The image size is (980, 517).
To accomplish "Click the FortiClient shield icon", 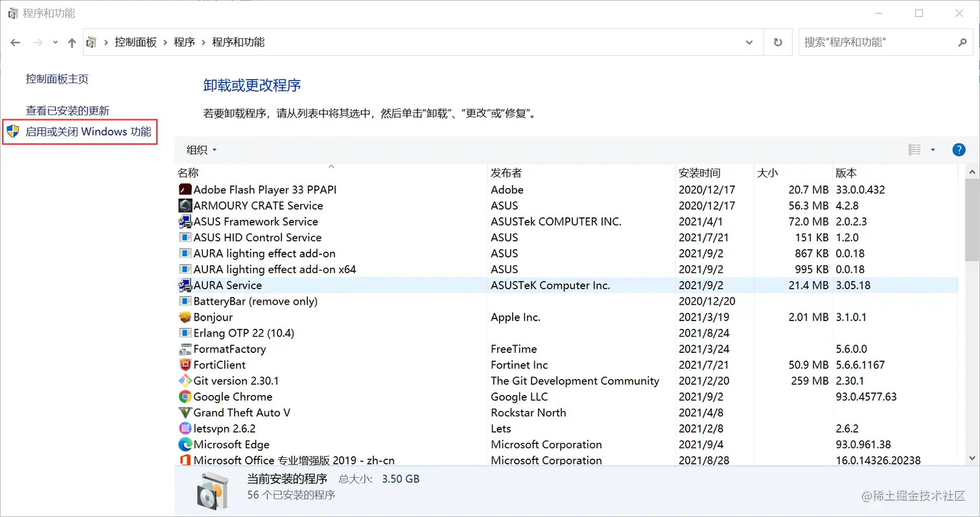I will click(x=185, y=365).
